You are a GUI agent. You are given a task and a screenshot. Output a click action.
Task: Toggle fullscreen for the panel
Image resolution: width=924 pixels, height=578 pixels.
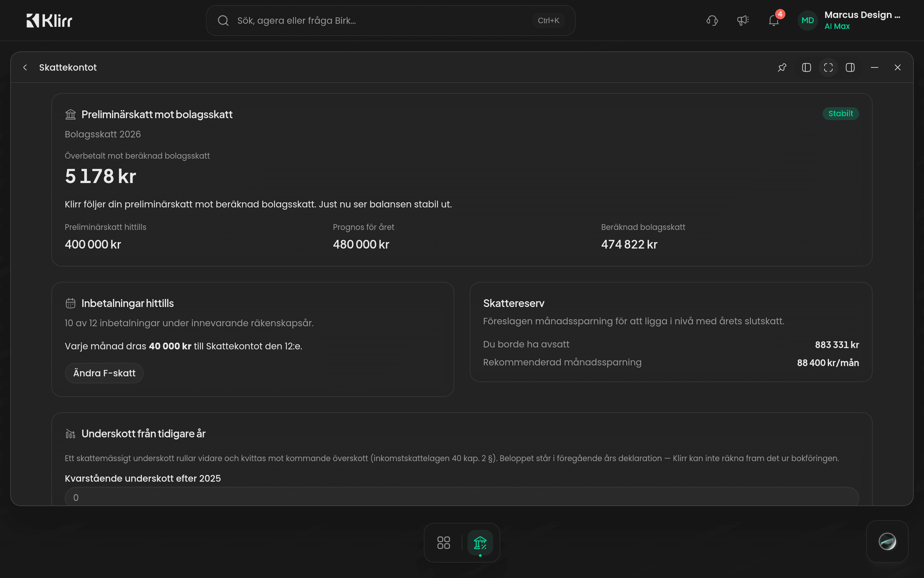click(828, 68)
